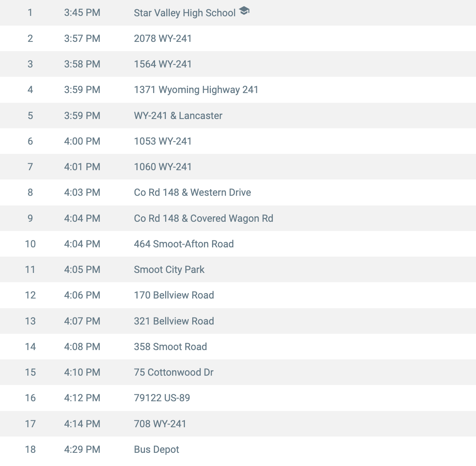Viewport: 476px width, 466px height.
Task: Select the 2078 WY-241 stop
Action: point(163,38)
